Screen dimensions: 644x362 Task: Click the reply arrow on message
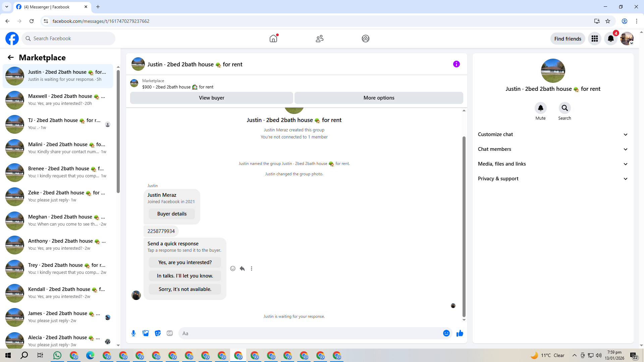tap(242, 268)
